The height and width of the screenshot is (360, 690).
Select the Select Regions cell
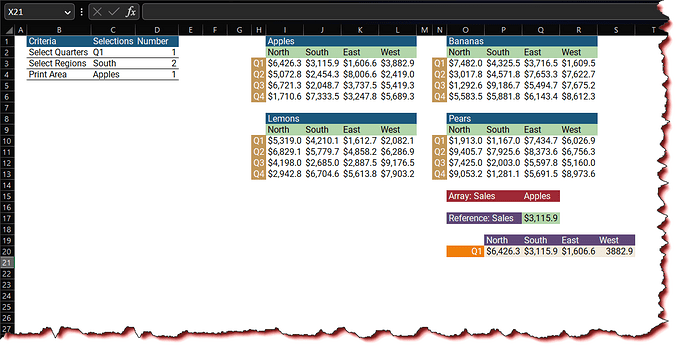click(x=59, y=63)
